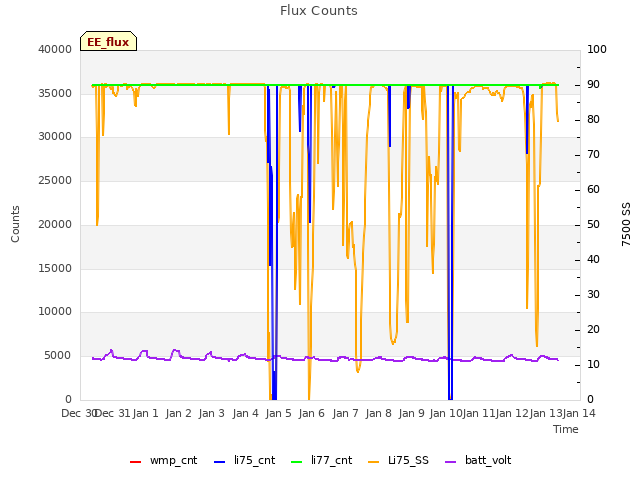
Task: Toggle the li77_cnt legend label
Action: [x=331, y=460]
